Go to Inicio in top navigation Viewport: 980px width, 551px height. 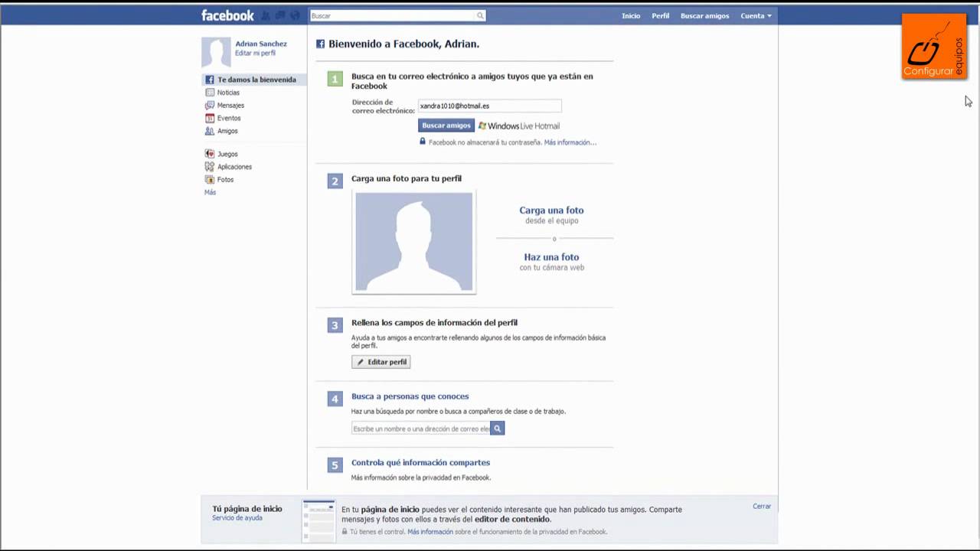(x=631, y=15)
